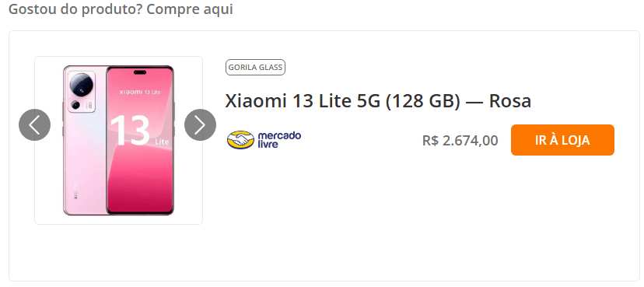Viewport: 644px width, 287px height.
Task: Select the pink phone back view
Action: (84, 141)
